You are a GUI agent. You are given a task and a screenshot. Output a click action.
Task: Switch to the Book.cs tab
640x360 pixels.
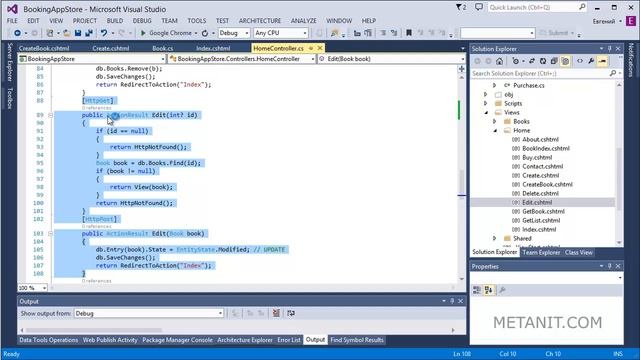coord(162,48)
